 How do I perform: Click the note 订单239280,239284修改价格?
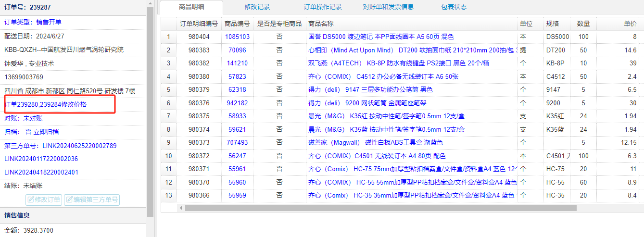coord(46,104)
